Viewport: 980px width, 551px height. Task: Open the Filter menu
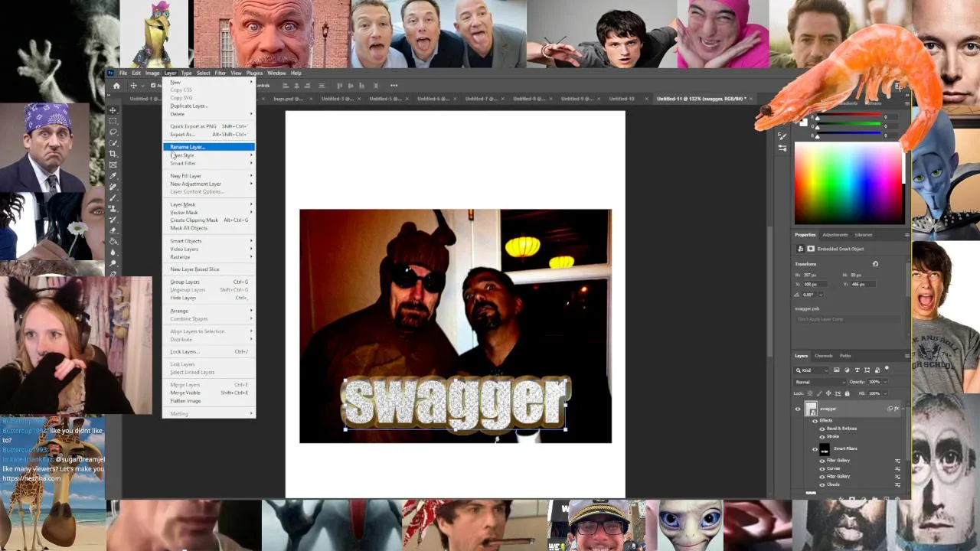(x=220, y=73)
